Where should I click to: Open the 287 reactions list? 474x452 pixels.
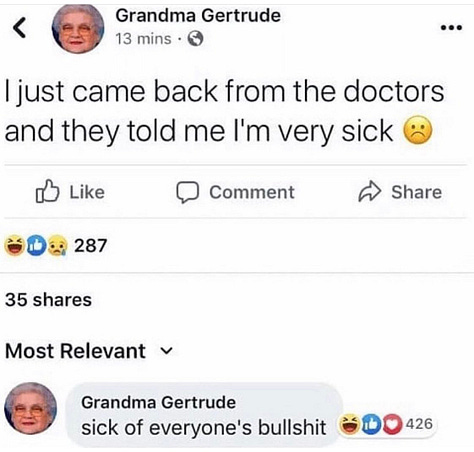coord(90,245)
